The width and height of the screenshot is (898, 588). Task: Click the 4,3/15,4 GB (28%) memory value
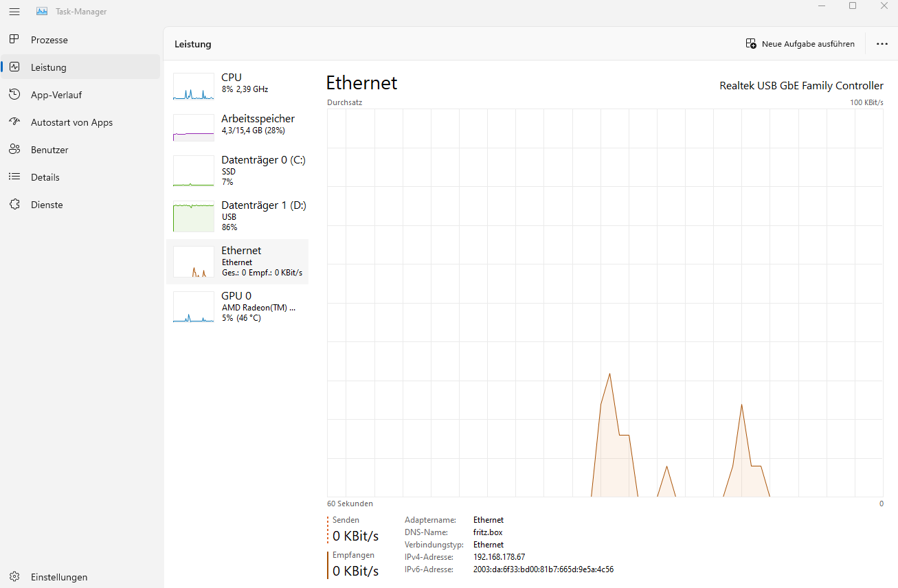[253, 131]
